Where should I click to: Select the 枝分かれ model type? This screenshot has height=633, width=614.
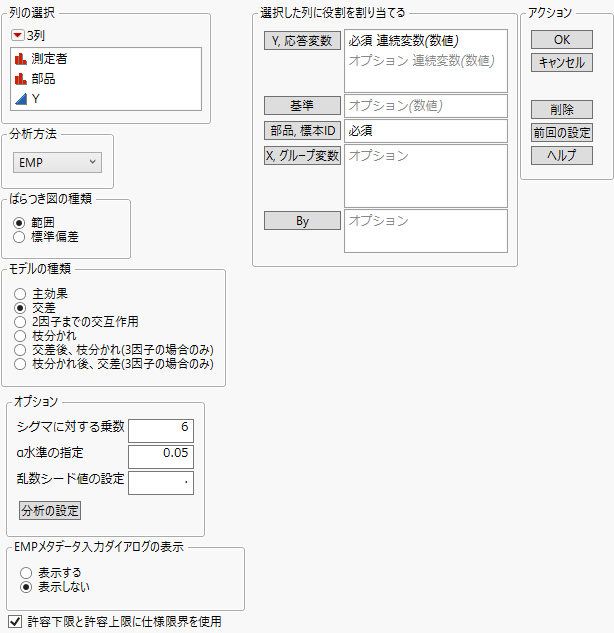pos(20,336)
